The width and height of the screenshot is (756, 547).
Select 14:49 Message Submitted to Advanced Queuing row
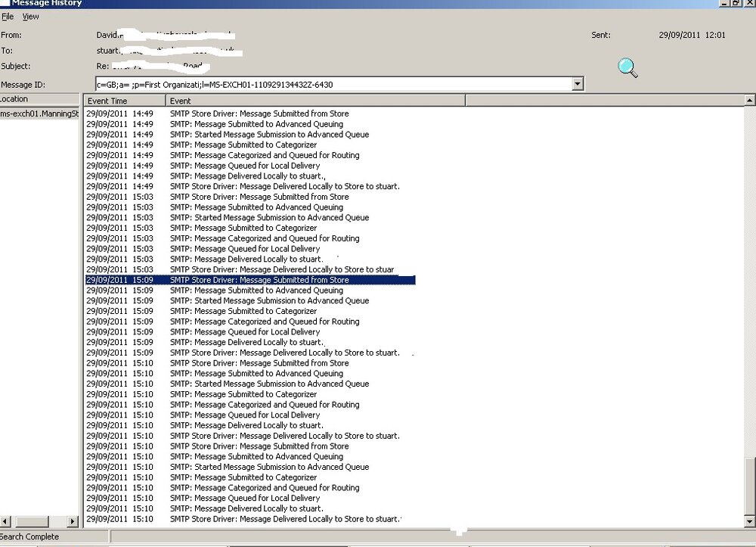[x=215, y=124]
